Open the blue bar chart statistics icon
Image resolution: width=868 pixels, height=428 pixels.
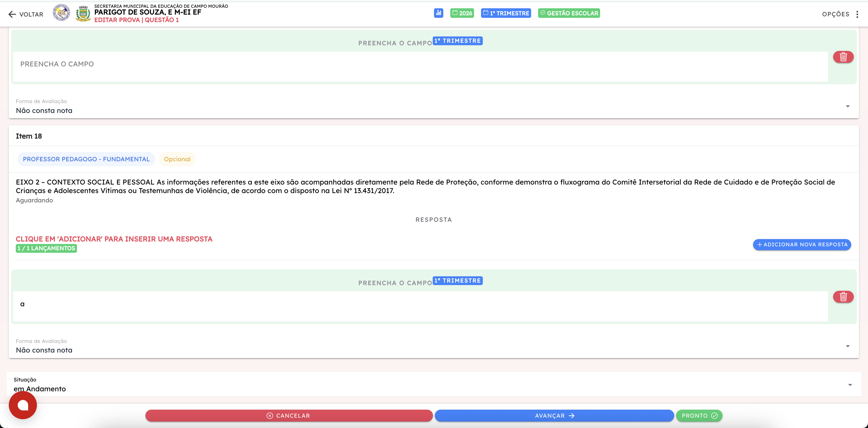coord(438,13)
